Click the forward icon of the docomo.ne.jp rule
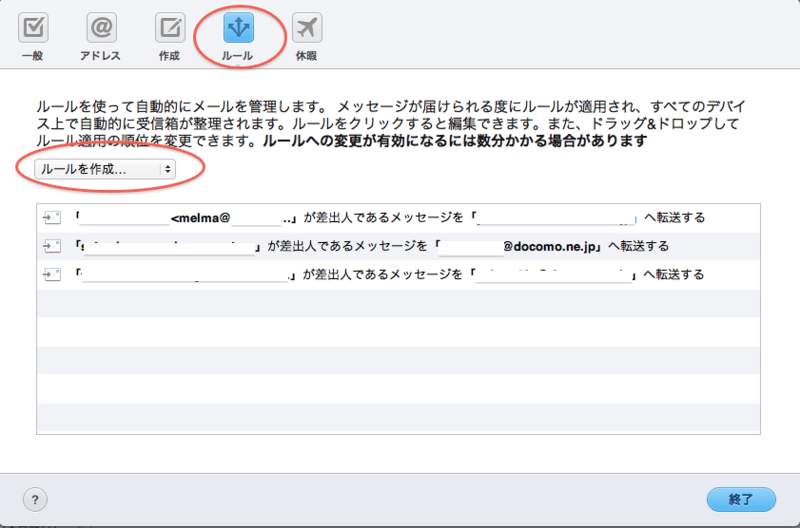800x528 pixels. pyautogui.click(x=52, y=245)
